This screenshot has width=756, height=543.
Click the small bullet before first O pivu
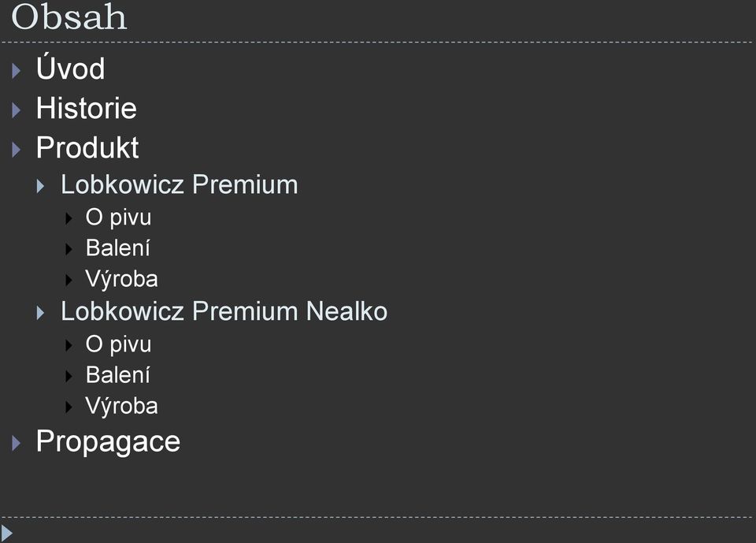69,218
